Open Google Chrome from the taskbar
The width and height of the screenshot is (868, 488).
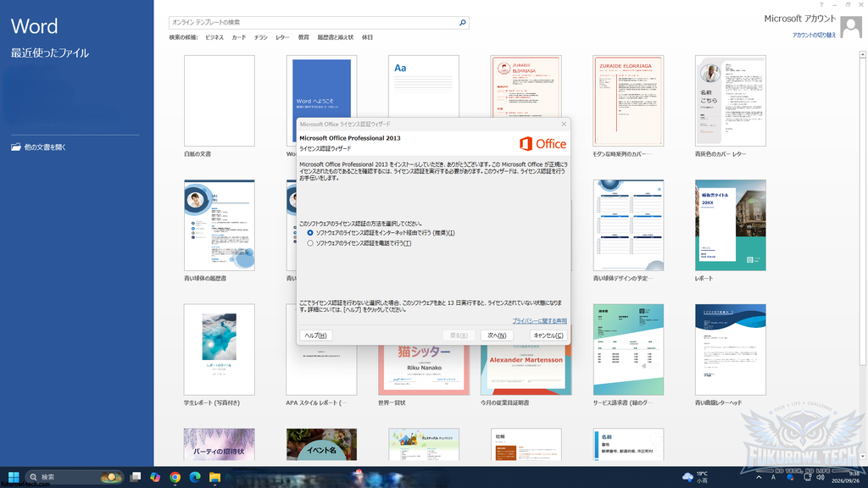(x=175, y=477)
